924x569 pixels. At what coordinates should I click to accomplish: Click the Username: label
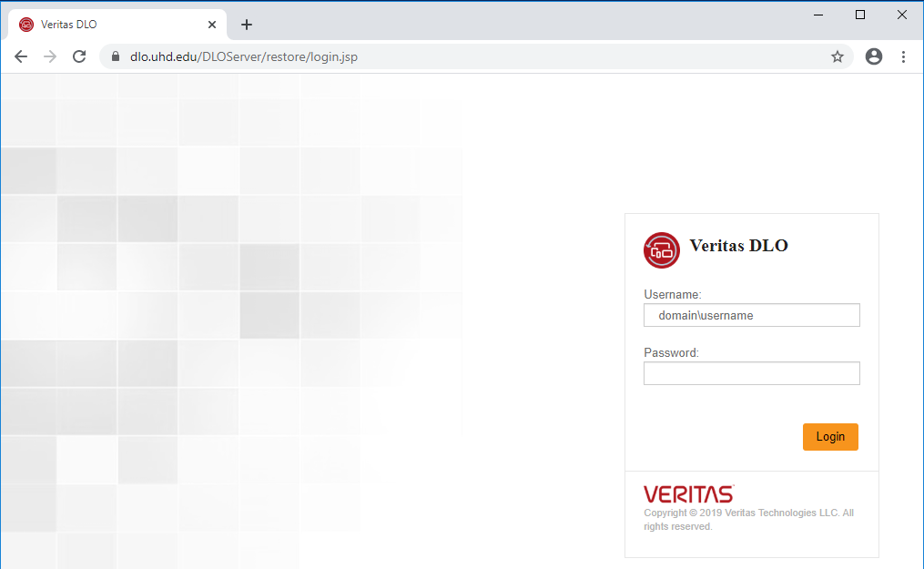coord(673,294)
